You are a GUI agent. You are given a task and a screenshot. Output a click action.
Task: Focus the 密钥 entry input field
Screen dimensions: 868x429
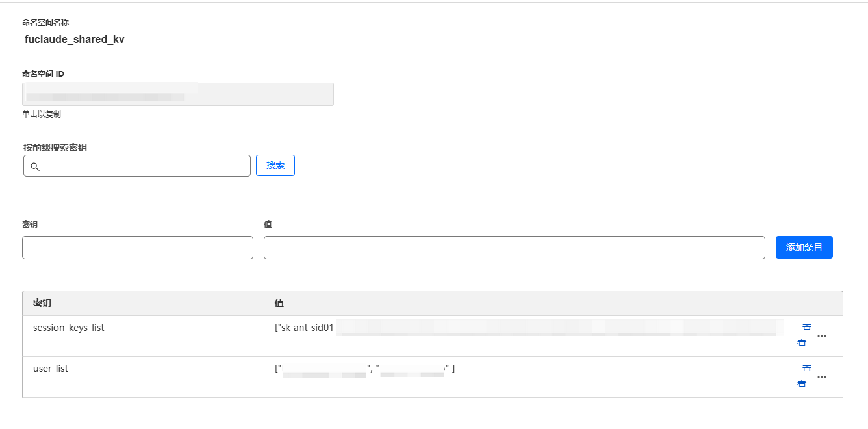(x=138, y=248)
